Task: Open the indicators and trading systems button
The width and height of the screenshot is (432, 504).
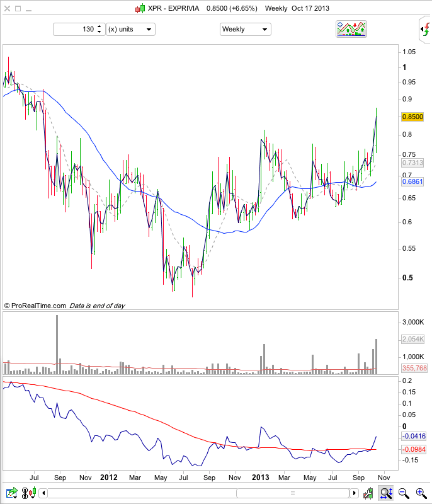Action: [351, 29]
